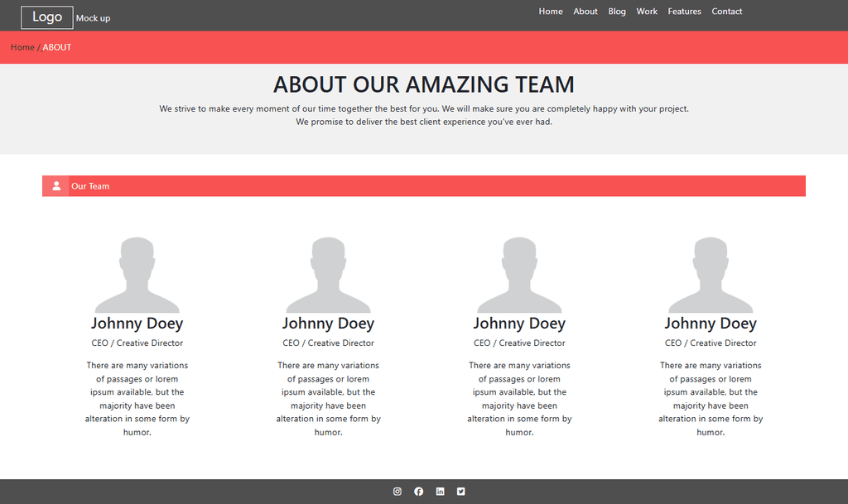Click the Our Team section label
Viewport: 848px width, 504px height.
point(90,186)
